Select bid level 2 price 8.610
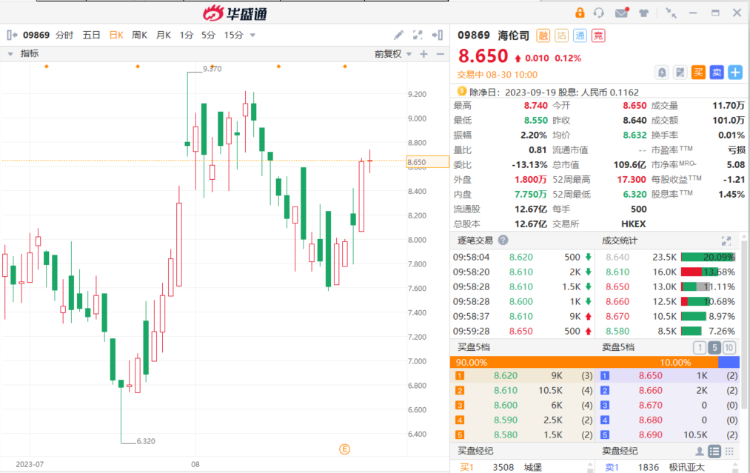This screenshot has width=750, height=473. (x=506, y=391)
